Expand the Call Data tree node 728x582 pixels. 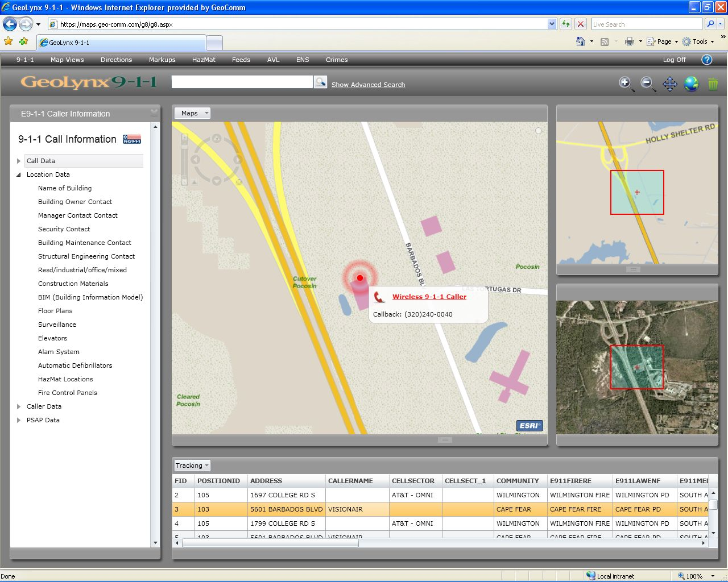19,161
